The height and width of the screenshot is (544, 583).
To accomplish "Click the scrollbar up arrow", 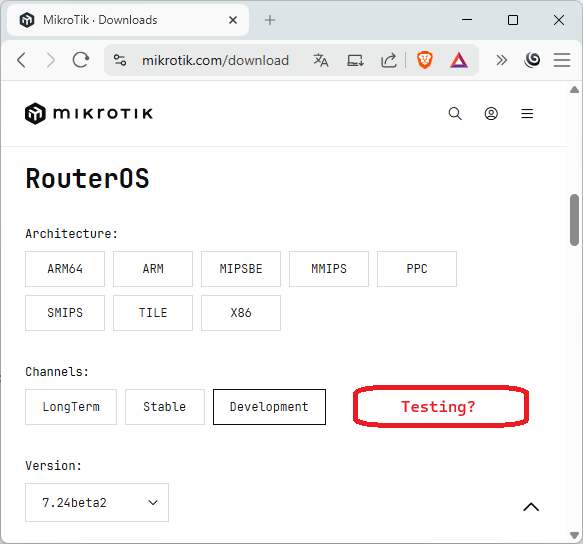I will [574, 89].
